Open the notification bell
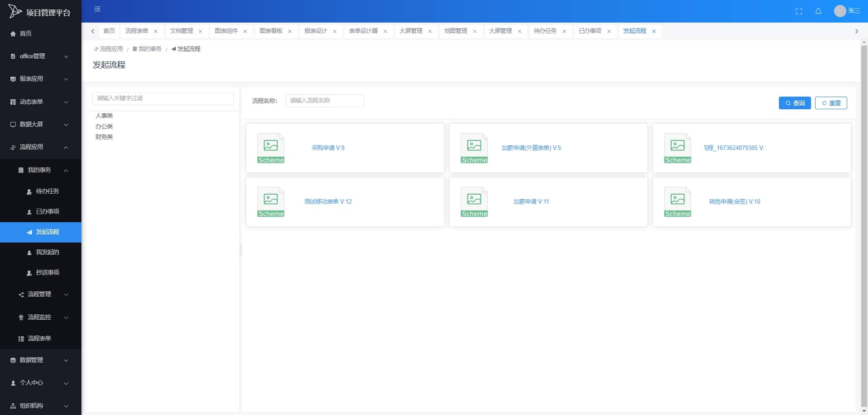 [818, 11]
